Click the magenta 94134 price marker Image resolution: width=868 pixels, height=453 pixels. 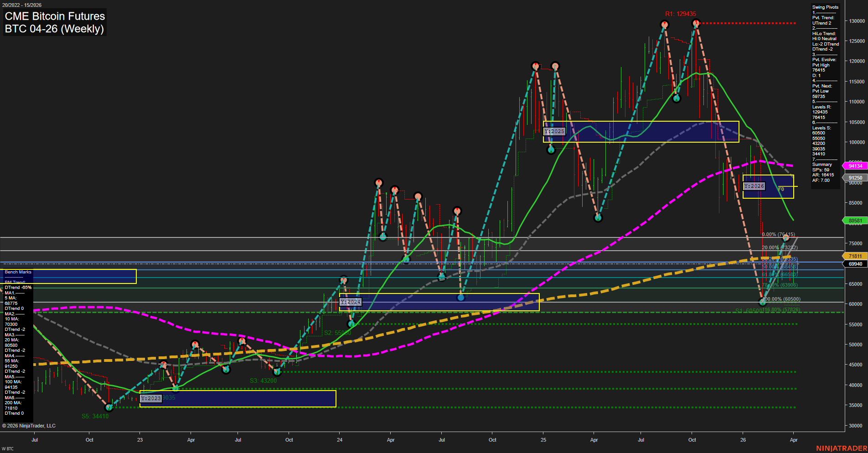click(857, 166)
